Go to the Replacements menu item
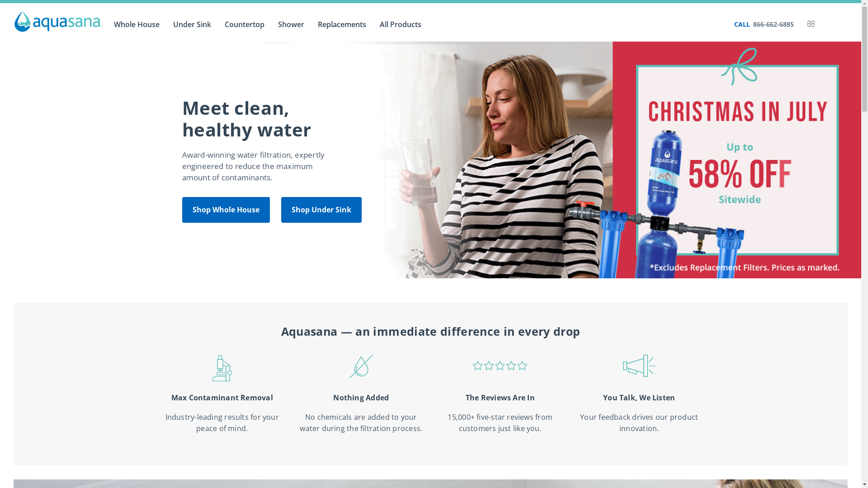868x488 pixels. tap(342, 24)
